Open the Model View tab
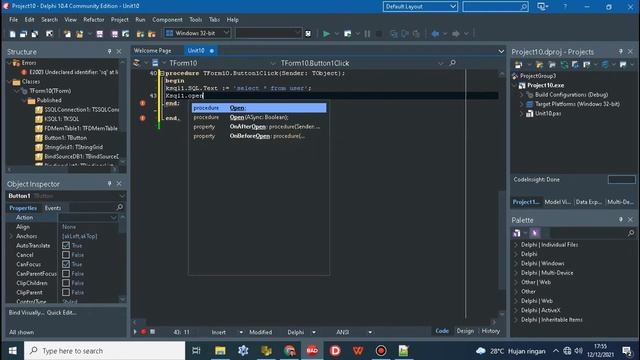 558,202
